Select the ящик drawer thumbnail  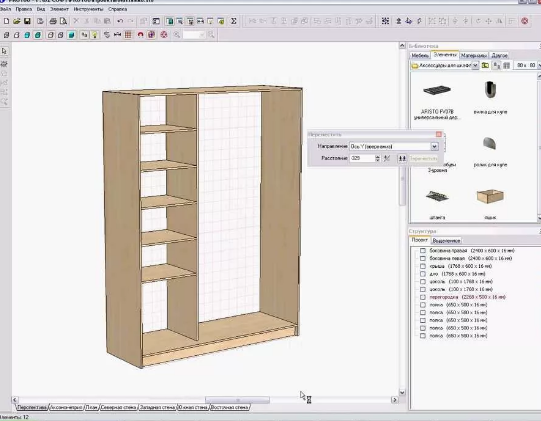490,196
